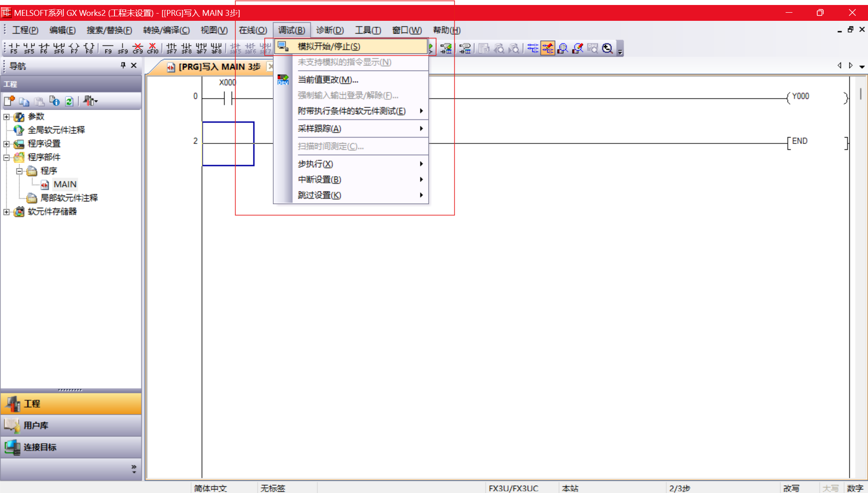This screenshot has height=493, width=868.
Task: Toggle the highlighted ladder write mode icon
Action: click(x=548, y=48)
